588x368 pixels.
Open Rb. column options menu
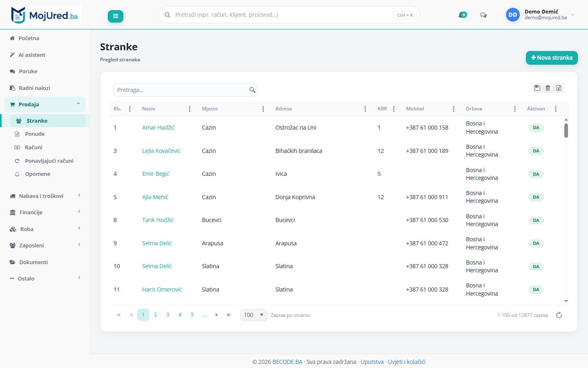130,109
